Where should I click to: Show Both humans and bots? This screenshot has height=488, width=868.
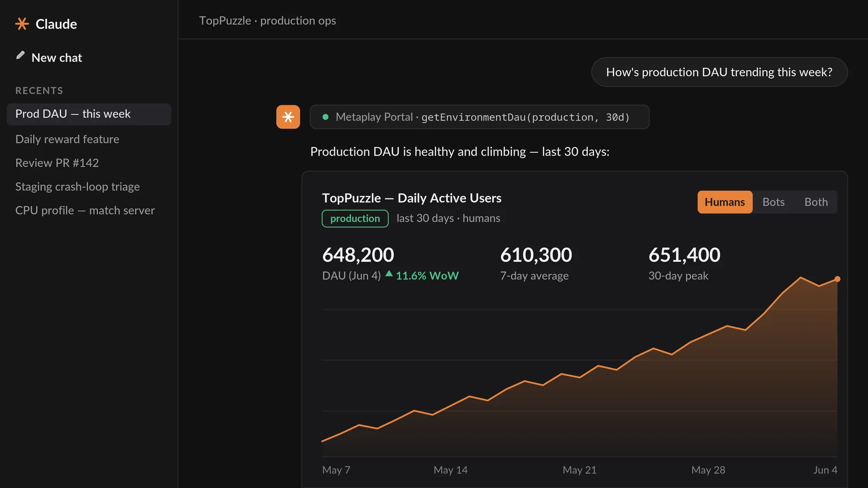click(x=816, y=202)
